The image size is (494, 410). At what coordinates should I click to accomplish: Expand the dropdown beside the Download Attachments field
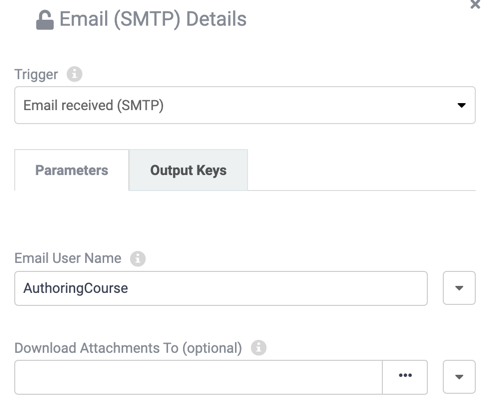[459, 377]
